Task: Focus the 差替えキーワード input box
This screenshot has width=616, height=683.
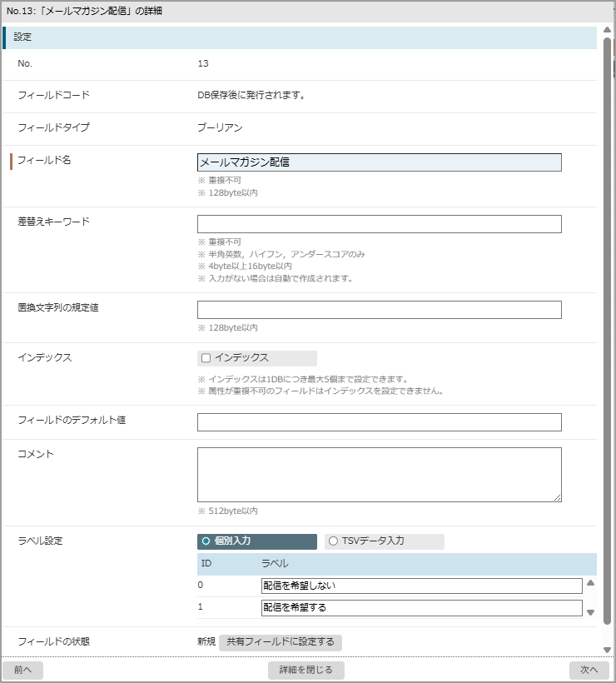Action: (x=379, y=224)
